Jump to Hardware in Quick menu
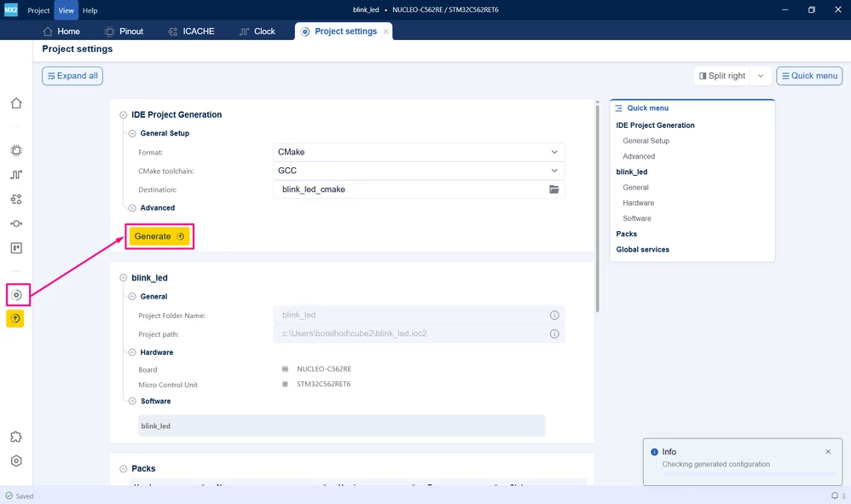This screenshot has height=504, width=851. pos(638,203)
